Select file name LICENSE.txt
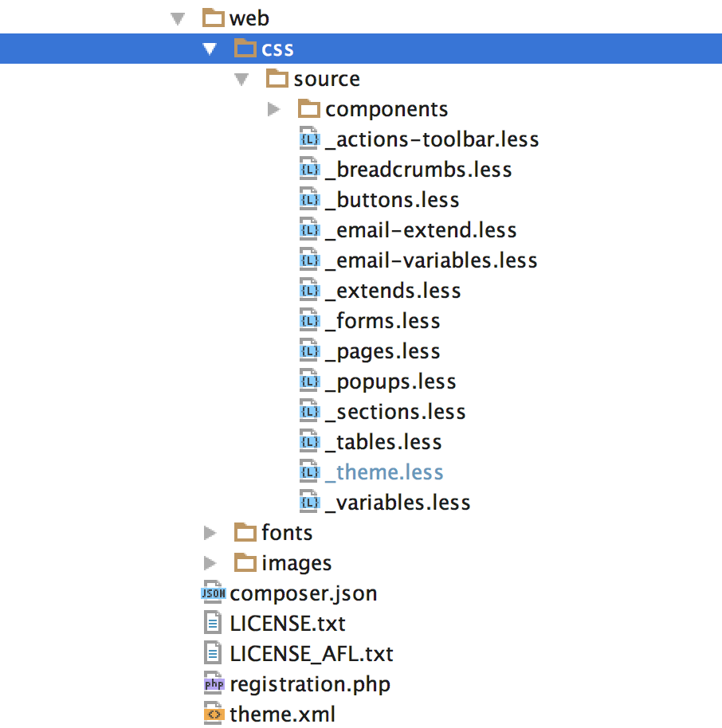Screen dimensions: 722x728 click(x=288, y=624)
